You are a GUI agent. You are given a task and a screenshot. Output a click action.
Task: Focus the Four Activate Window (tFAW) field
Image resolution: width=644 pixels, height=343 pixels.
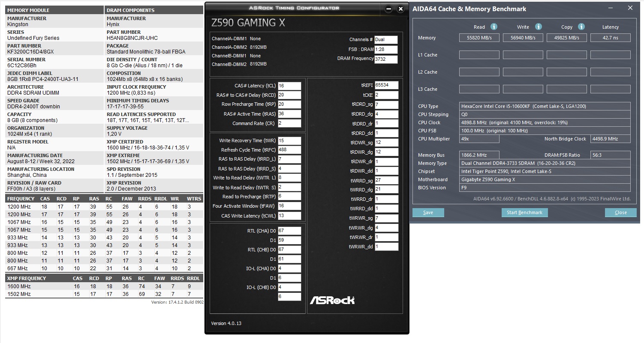coord(289,206)
